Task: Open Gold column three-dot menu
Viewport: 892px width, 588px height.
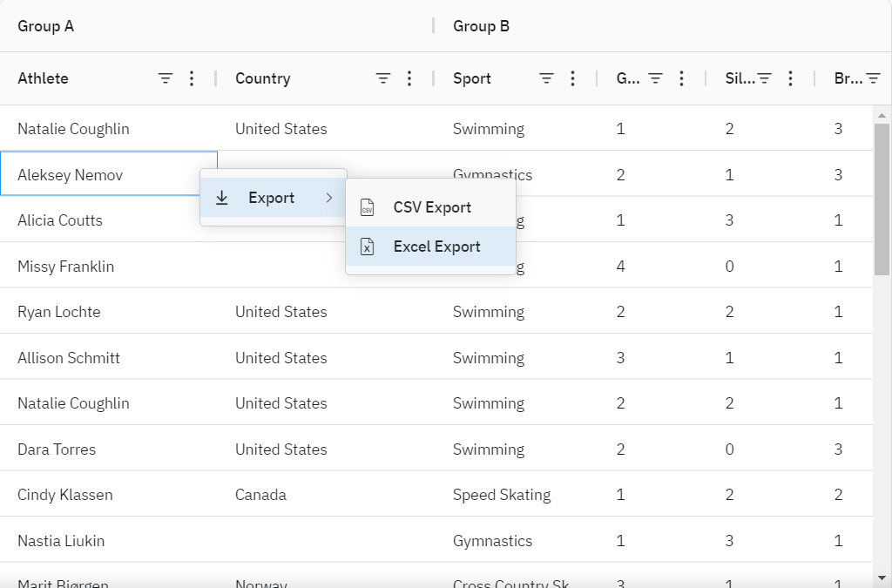Action: [x=681, y=78]
